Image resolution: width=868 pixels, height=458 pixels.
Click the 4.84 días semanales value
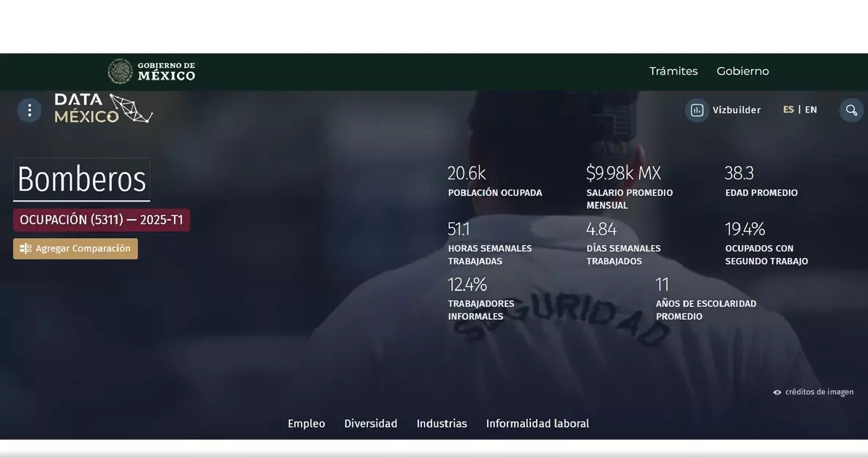point(601,229)
